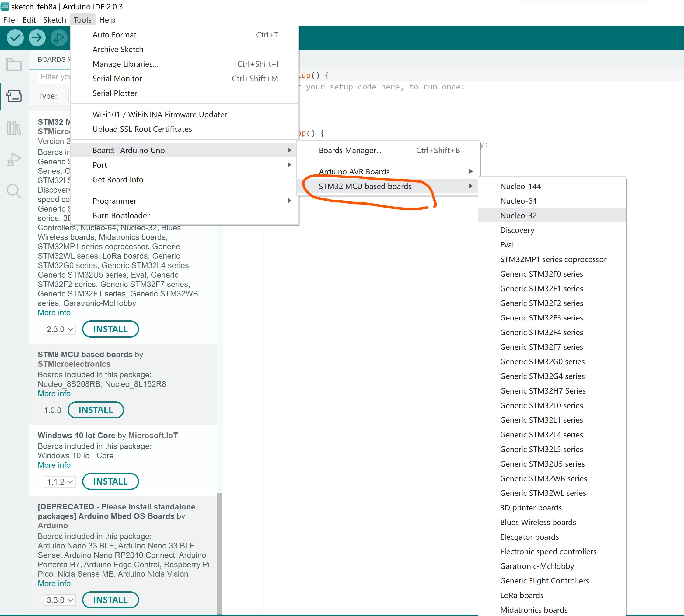Expand Board: "Arduino Uno" submenu
This screenshot has height=616, width=684.
click(185, 150)
